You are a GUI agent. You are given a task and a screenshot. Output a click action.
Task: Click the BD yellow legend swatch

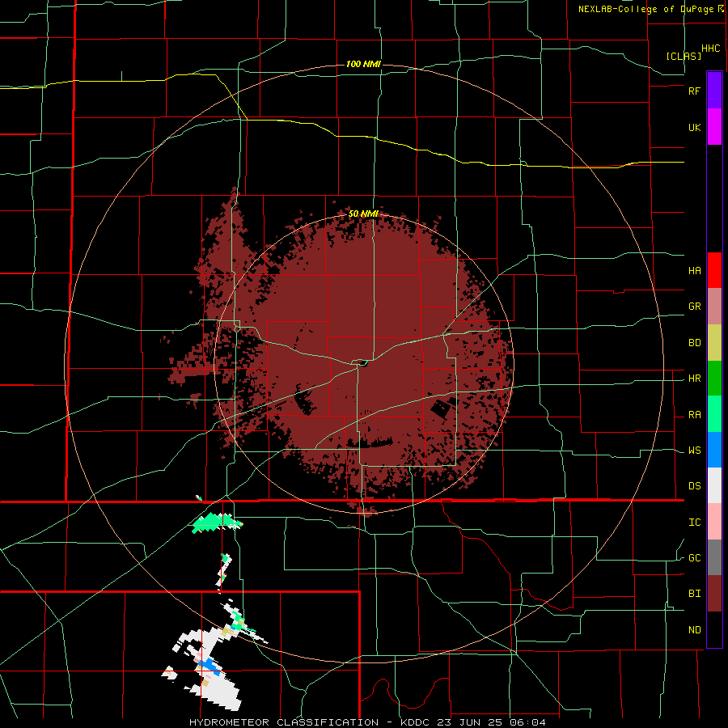(714, 343)
